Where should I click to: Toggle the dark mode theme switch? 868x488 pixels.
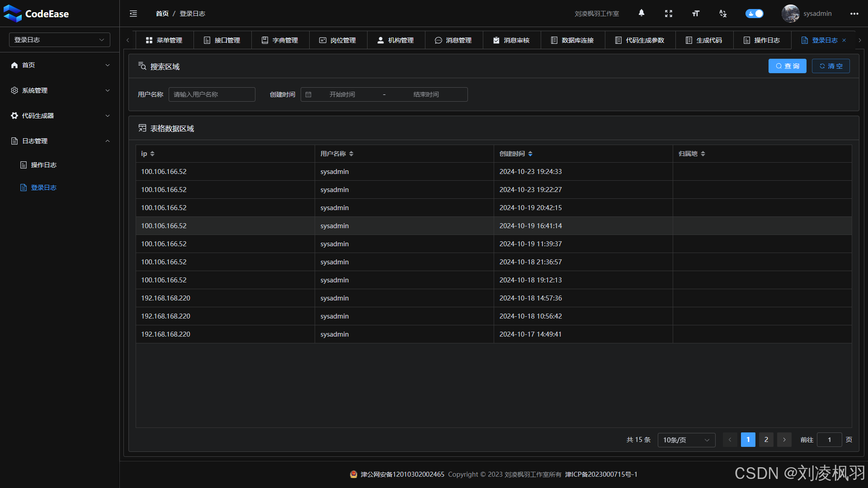[754, 14]
